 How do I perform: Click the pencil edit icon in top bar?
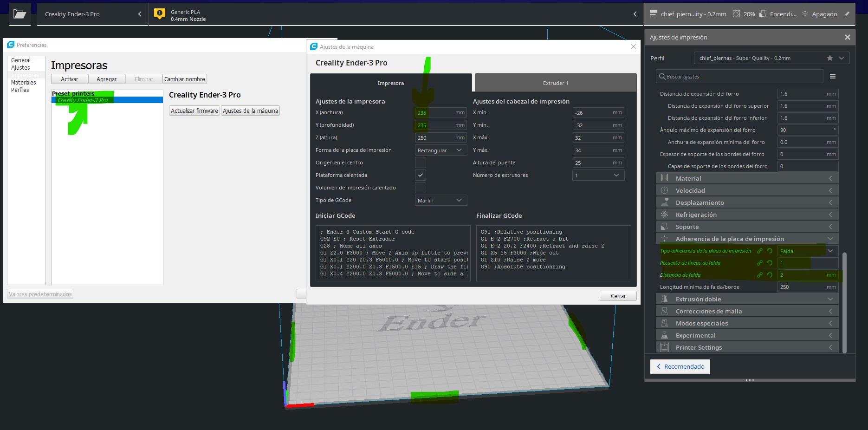(x=847, y=14)
